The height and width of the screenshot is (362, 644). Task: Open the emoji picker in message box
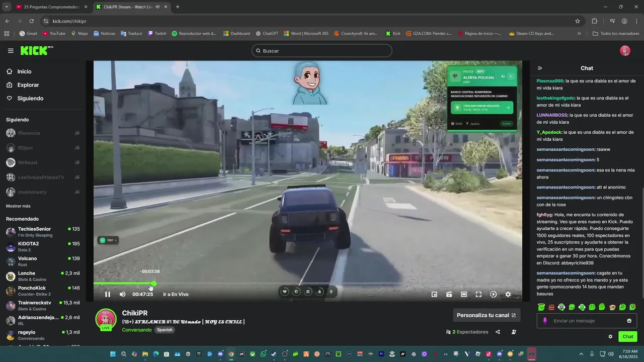(x=629, y=321)
